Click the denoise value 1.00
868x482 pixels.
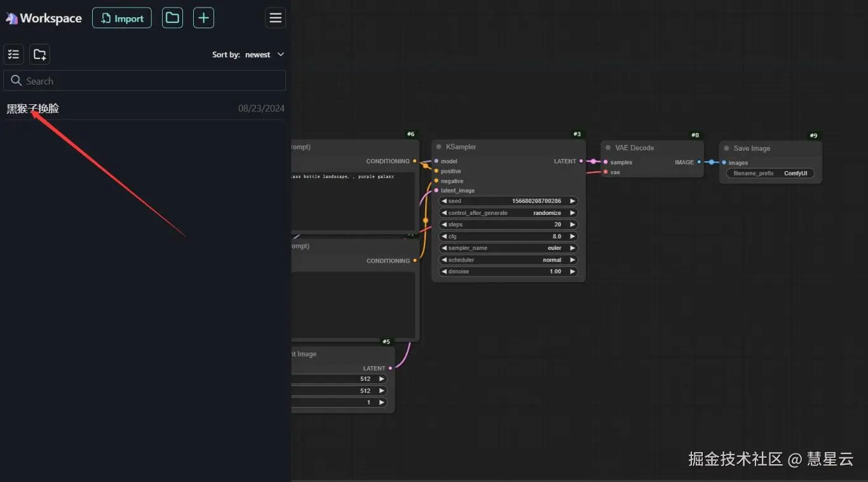[x=555, y=272]
